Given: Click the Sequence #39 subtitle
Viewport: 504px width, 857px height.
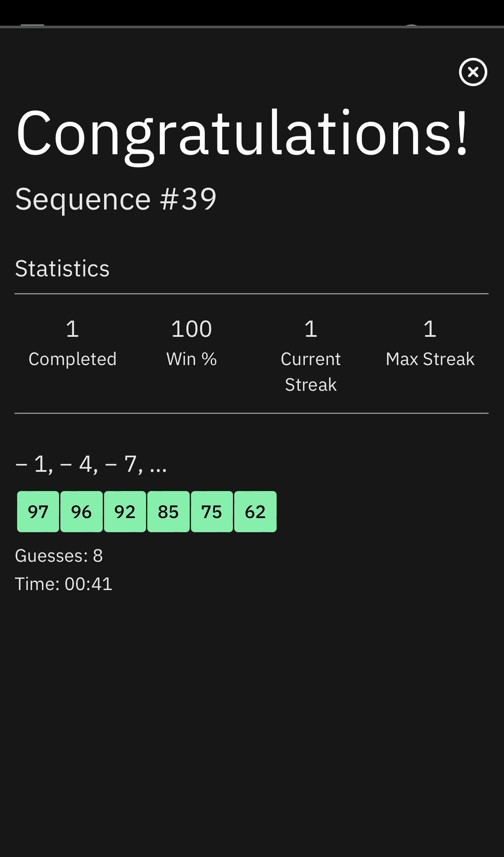Looking at the screenshot, I should tap(116, 198).
